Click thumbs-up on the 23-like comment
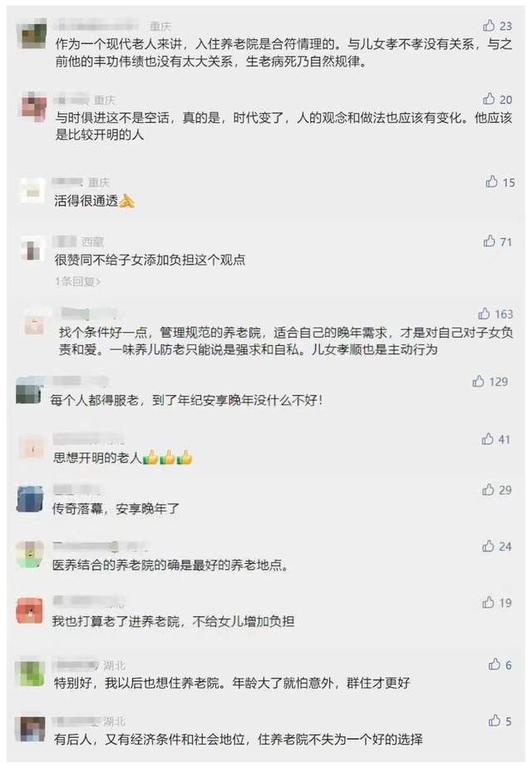The height and width of the screenshot is (767, 532). (x=489, y=25)
